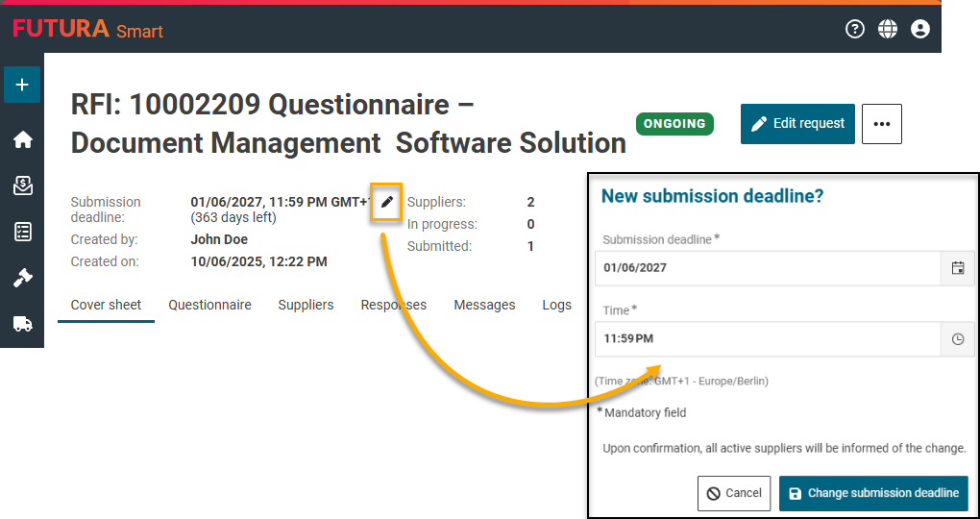Open help via question mark icon
Image resolution: width=980 pixels, height=519 pixels.
(855, 29)
